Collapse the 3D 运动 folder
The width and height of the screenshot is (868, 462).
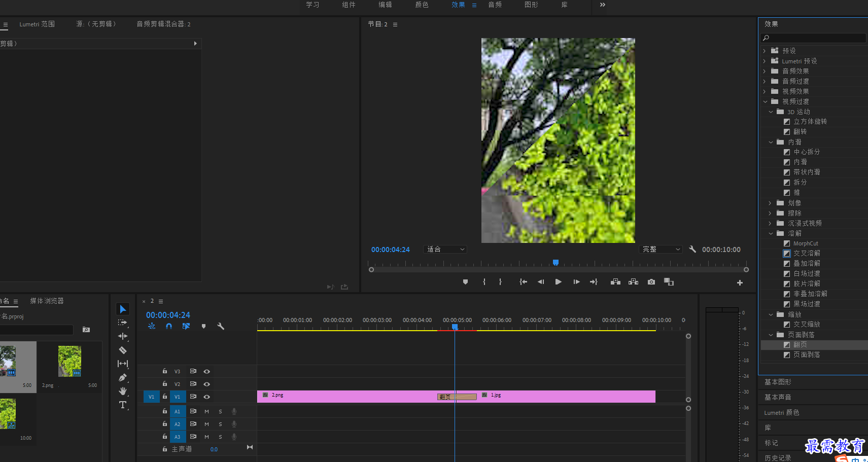point(771,112)
